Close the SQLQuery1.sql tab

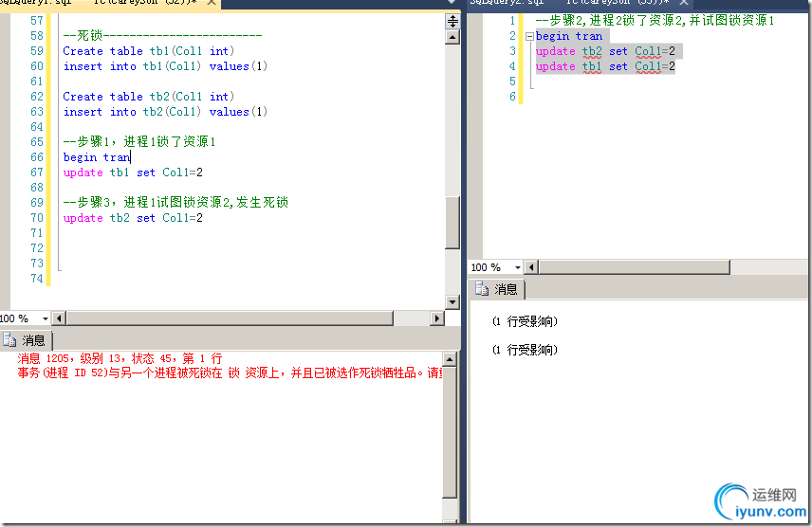pyautogui.click(x=212, y=3)
